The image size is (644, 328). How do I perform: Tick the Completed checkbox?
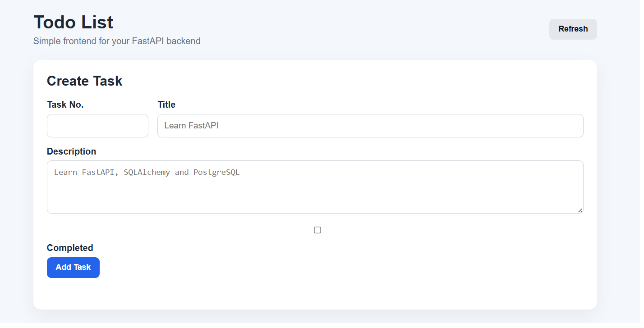point(317,230)
